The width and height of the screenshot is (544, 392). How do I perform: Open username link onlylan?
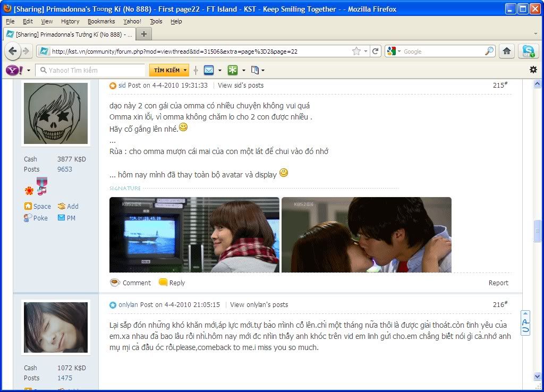click(x=129, y=304)
